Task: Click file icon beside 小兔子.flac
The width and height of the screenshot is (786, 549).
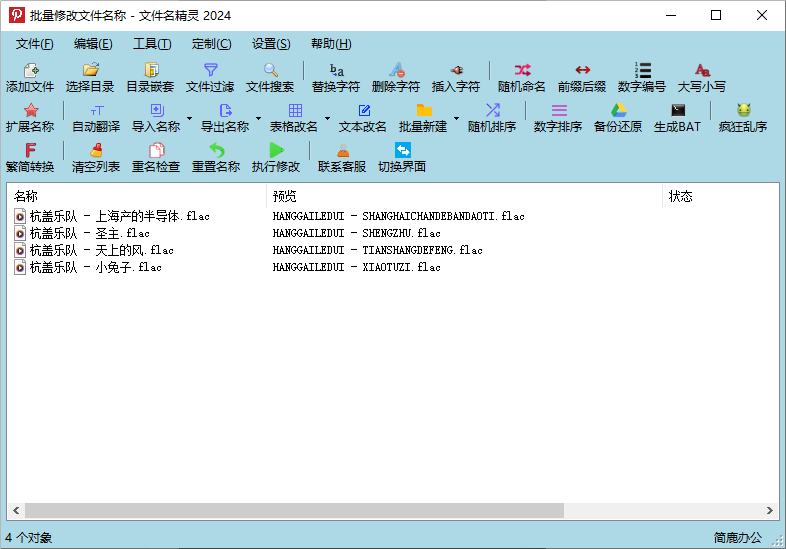Action: pyautogui.click(x=20, y=267)
